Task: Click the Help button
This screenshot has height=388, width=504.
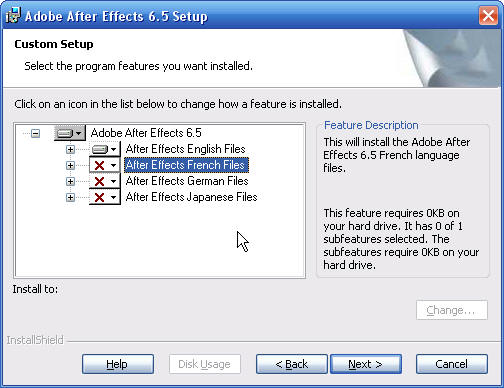Action: (x=118, y=364)
